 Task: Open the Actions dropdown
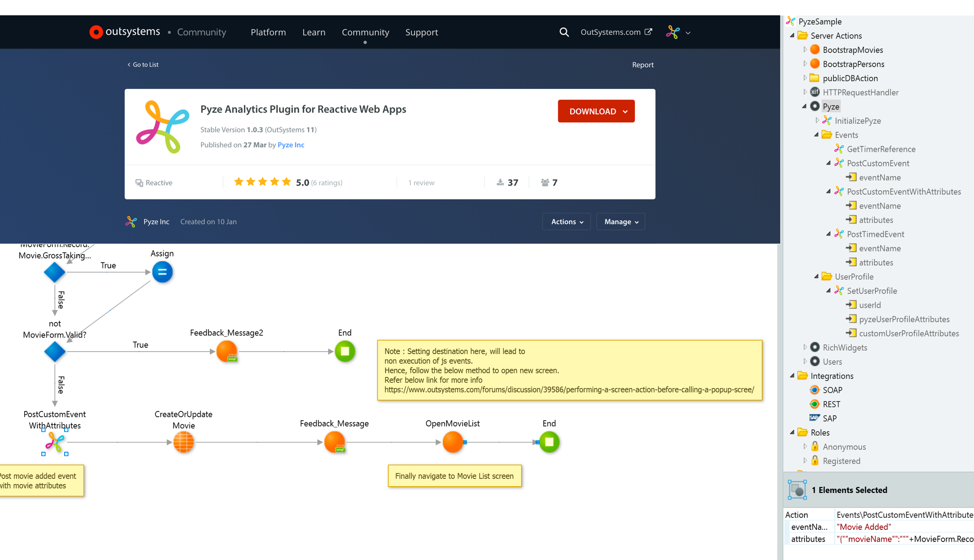click(x=566, y=221)
